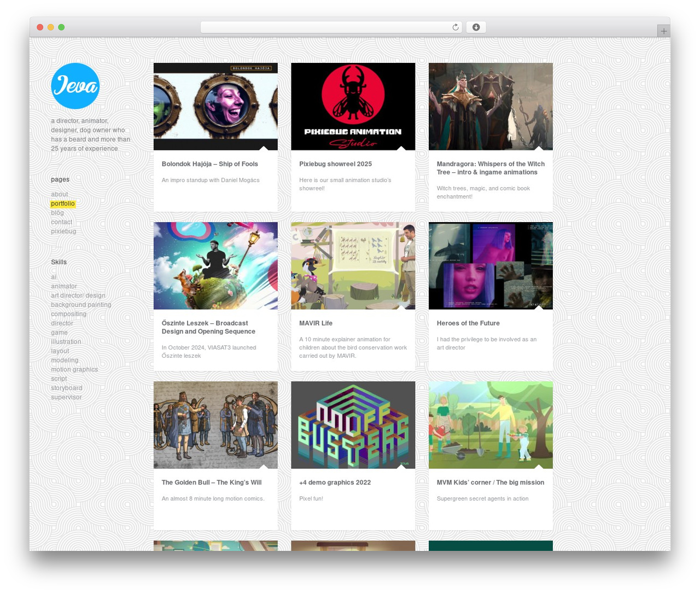The image size is (700, 593).
Task: Choose the background painting skill
Action: pos(81,305)
